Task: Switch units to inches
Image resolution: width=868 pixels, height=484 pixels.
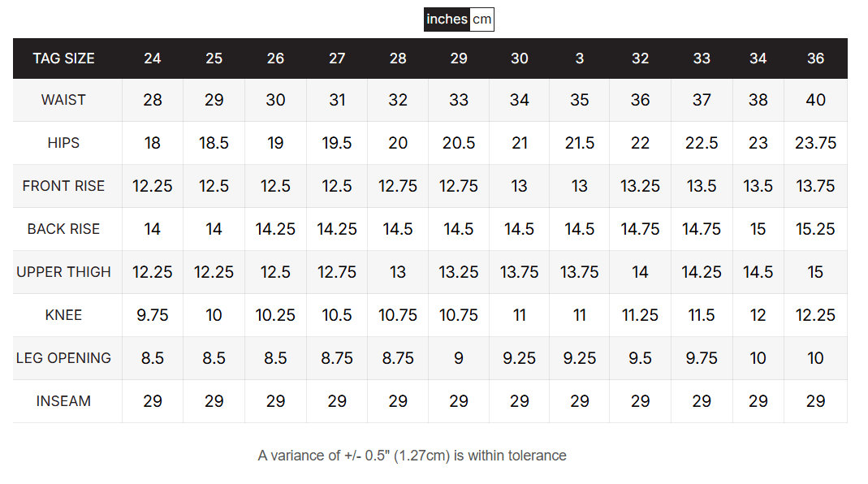Action: 447,19
